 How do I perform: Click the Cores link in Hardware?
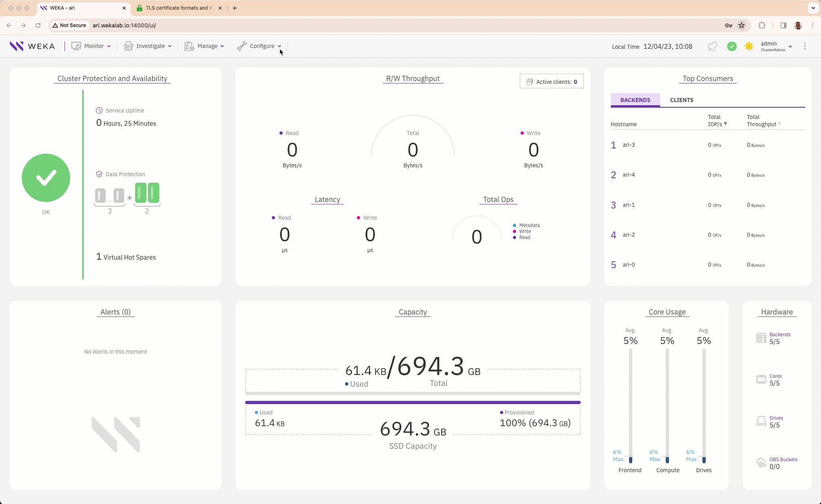click(775, 376)
